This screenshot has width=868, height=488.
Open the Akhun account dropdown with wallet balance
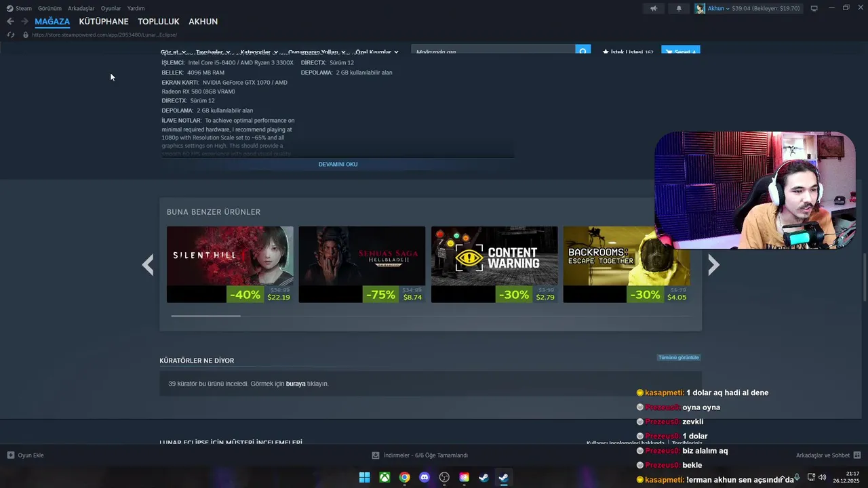coord(753,8)
